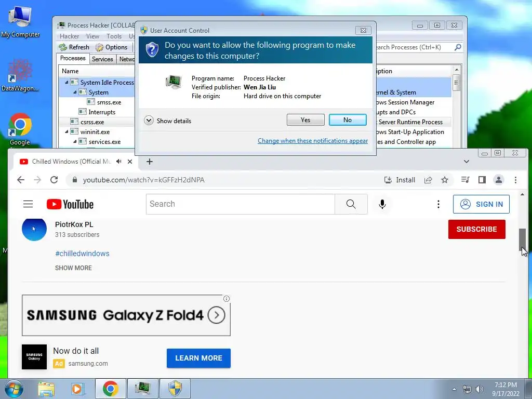Image resolution: width=532 pixels, height=399 pixels.
Task: Open Chrome three-dot menu
Action: point(515,180)
